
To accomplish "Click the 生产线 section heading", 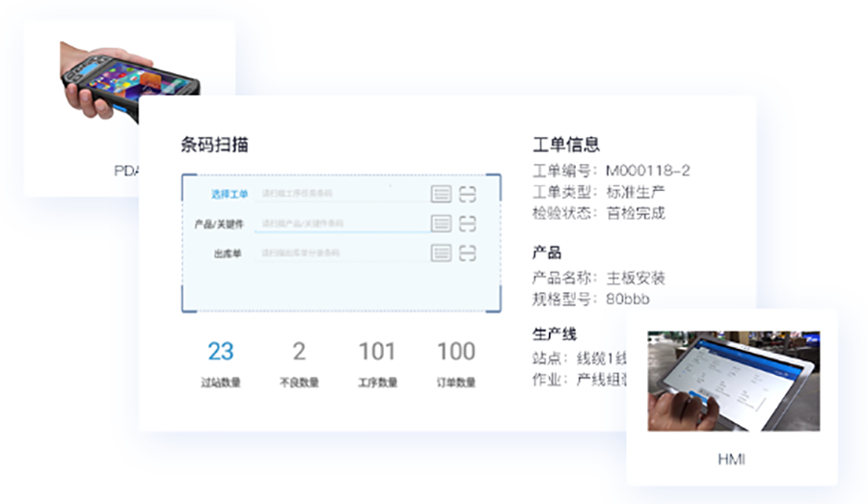I will (555, 334).
